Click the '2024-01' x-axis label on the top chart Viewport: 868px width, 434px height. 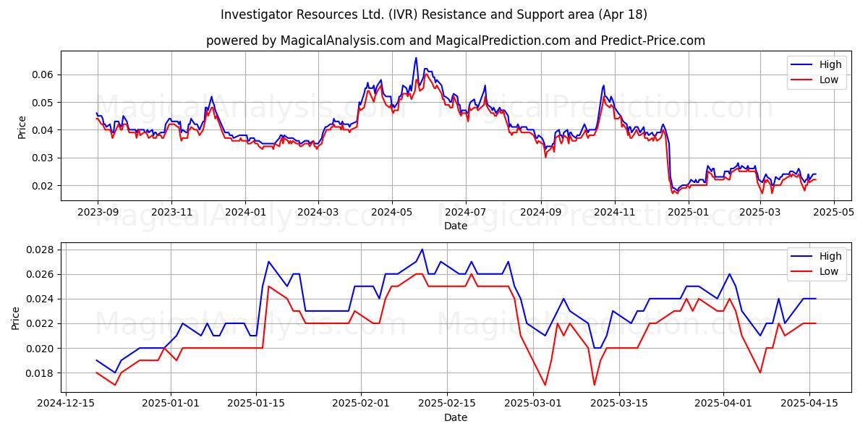(x=244, y=213)
